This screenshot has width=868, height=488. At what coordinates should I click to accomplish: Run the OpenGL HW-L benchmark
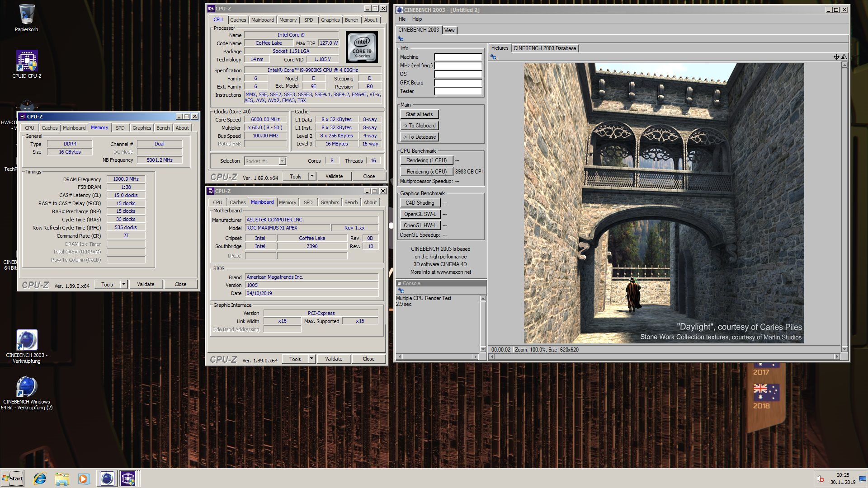point(420,225)
